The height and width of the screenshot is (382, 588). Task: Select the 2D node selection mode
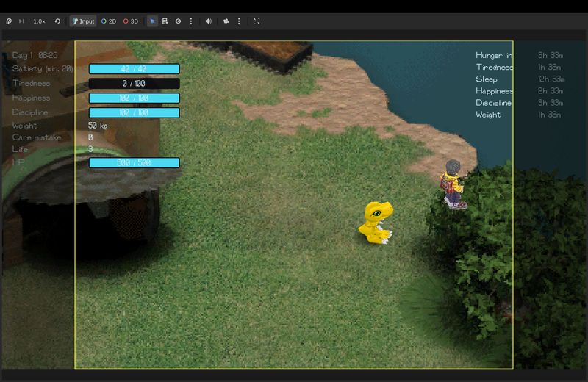click(109, 21)
